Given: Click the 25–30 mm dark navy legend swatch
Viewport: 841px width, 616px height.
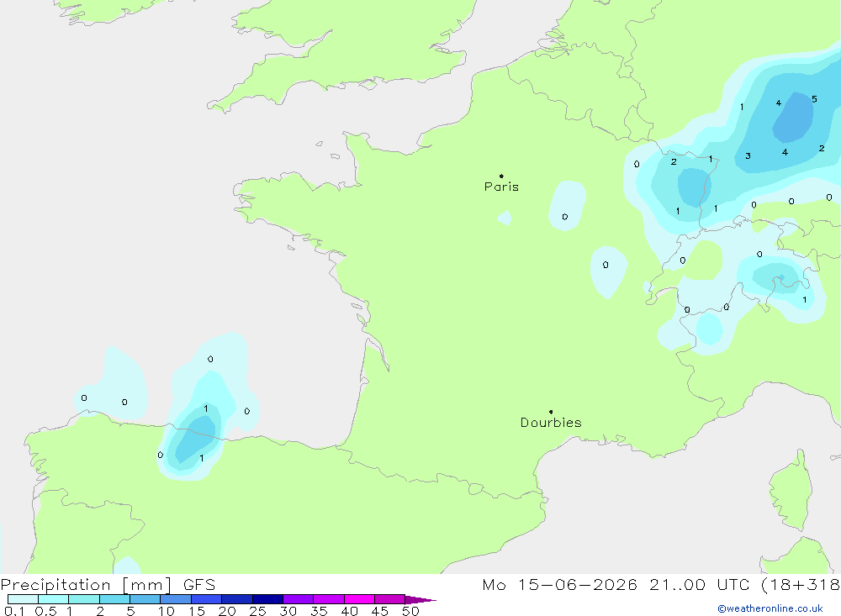Looking at the screenshot, I should (x=267, y=599).
